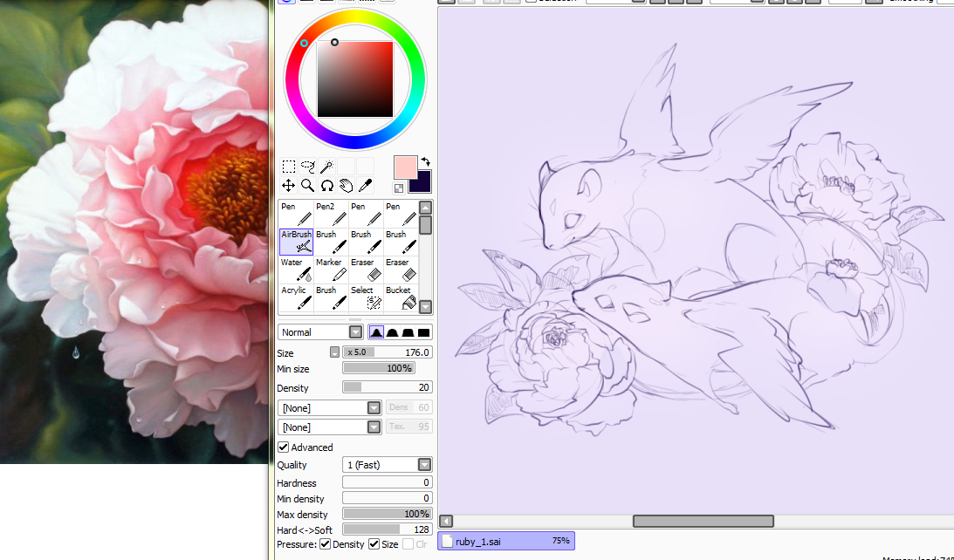This screenshot has height=560, width=954.
Task: Click the brush Size slider
Action: coord(388,352)
